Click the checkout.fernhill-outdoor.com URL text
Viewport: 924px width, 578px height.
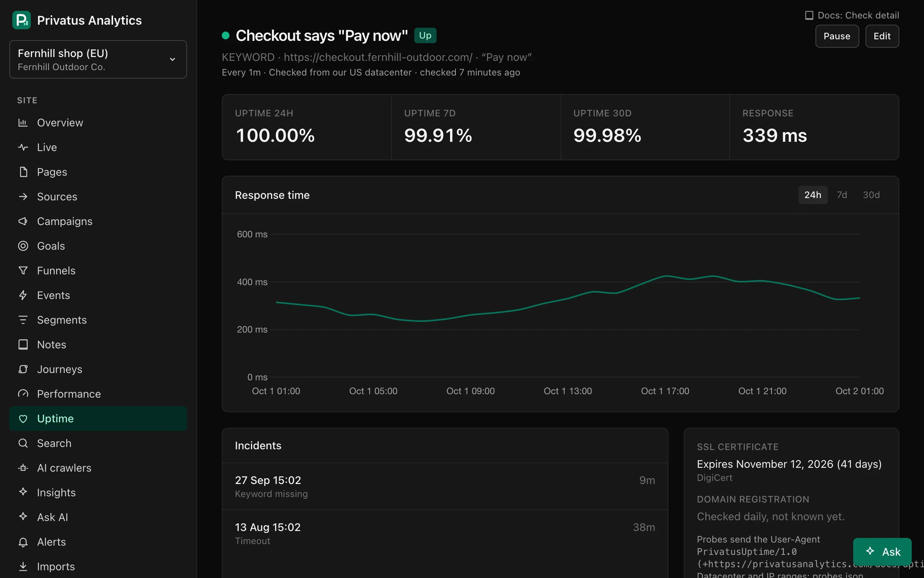378,57
